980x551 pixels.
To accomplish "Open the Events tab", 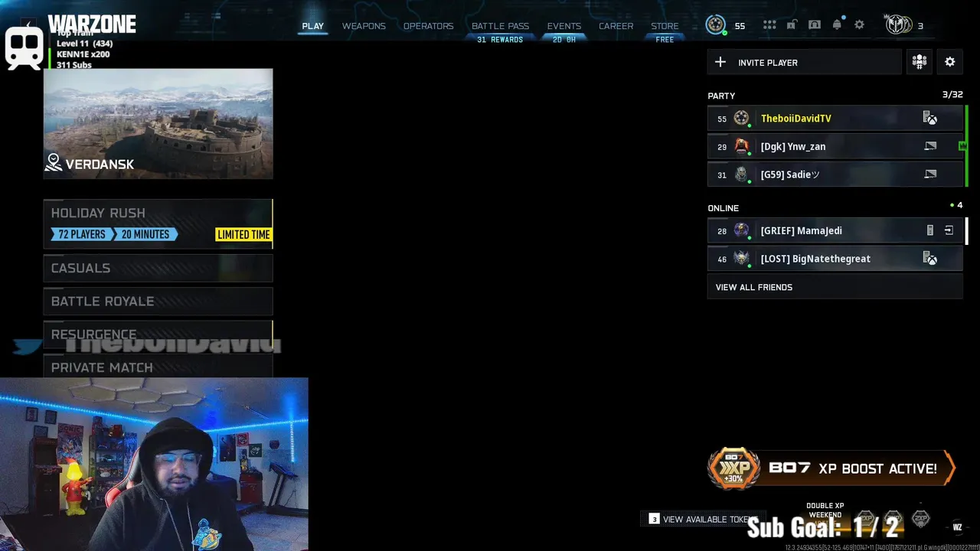I will point(563,26).
